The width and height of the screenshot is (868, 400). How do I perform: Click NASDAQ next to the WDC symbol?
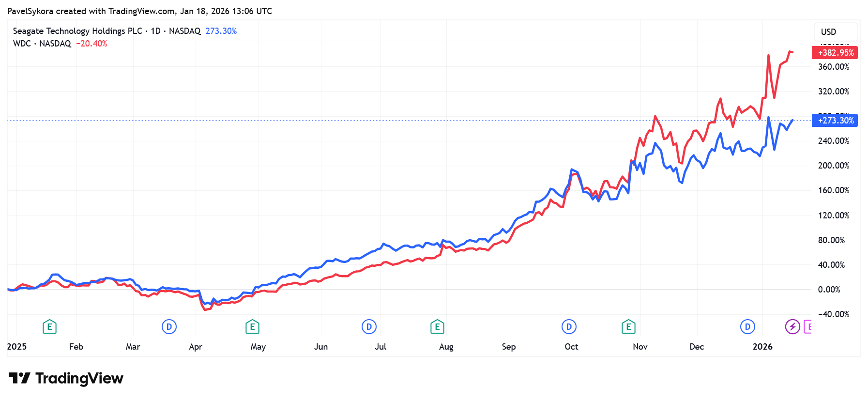pos(55,44)
